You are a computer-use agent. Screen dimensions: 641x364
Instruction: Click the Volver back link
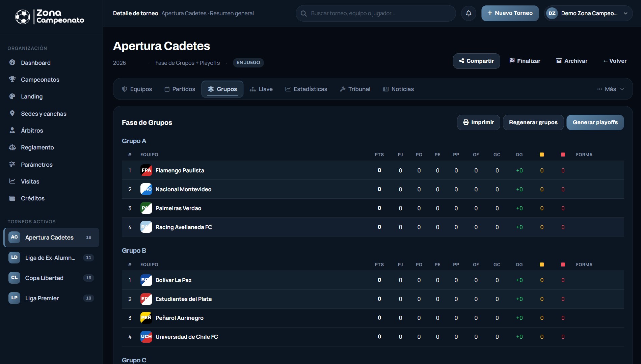tap(615, 61)
